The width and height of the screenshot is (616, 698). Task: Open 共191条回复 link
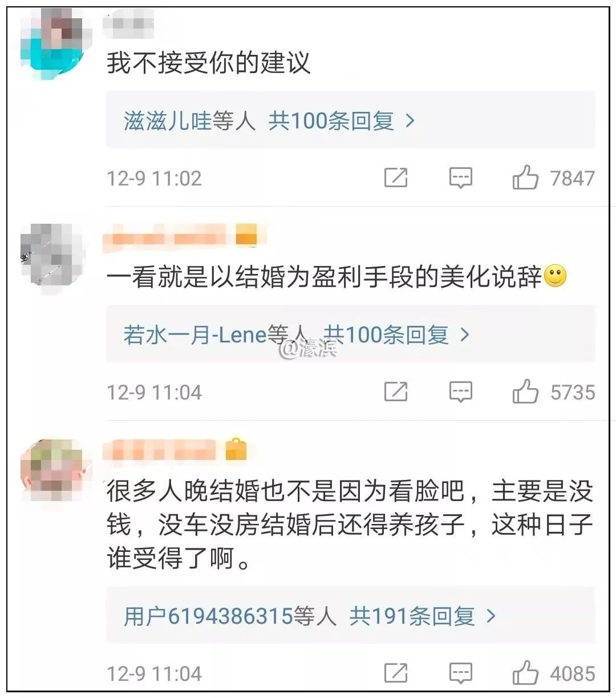412,616
